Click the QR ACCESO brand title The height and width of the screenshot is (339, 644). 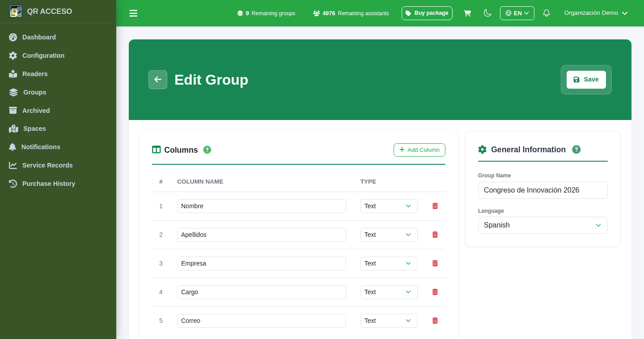(50, 11)
